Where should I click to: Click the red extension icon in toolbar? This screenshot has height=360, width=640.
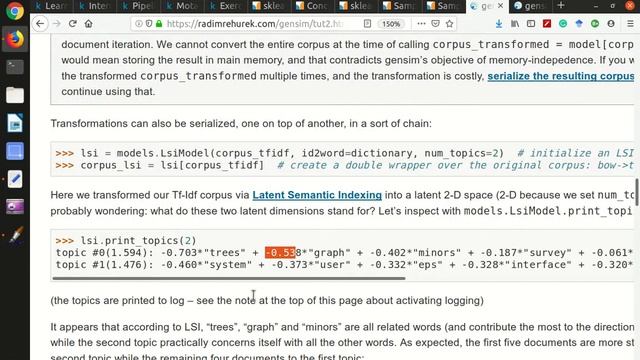[547, 24]
